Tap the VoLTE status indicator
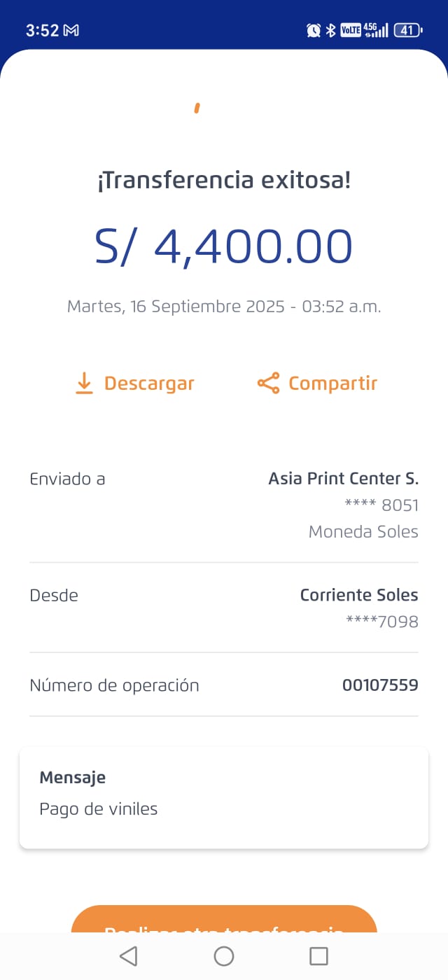Image resolution: width=448 pixels, height=980 pixels. click(351, 30)
